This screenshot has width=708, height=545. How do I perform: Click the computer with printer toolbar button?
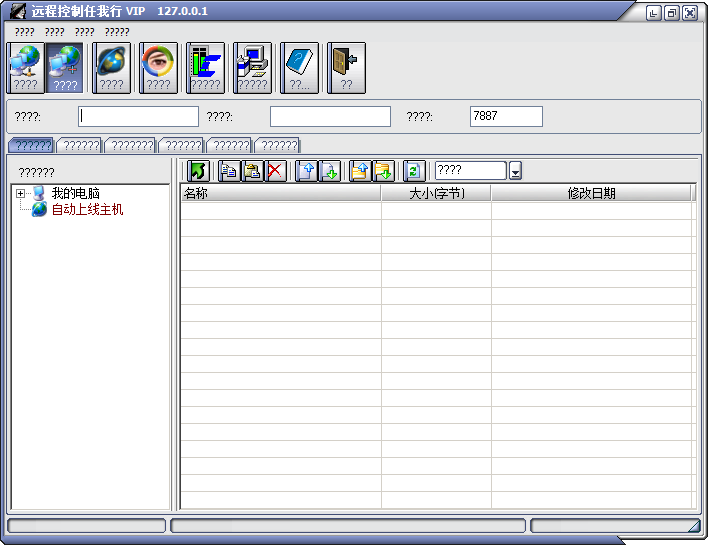(x=252, y=67)
